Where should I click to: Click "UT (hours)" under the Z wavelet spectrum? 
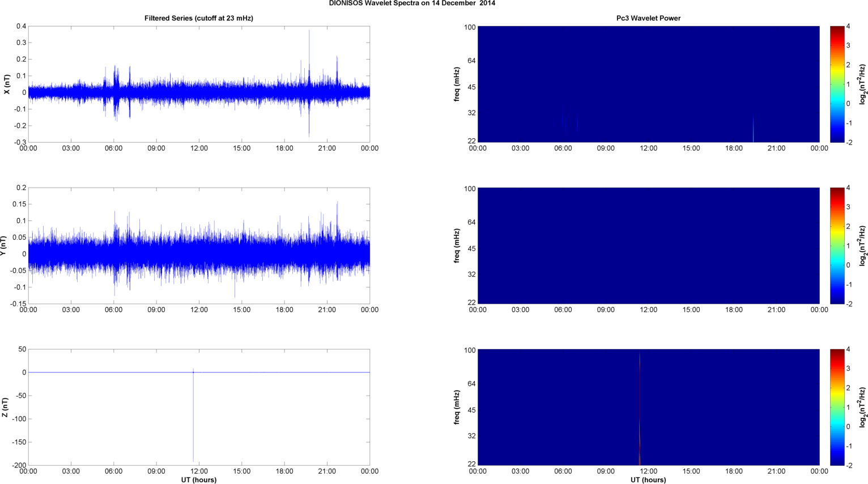[x=648, y=480]
